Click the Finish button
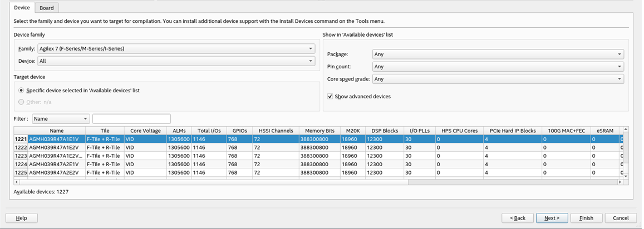 pos(586,218)
